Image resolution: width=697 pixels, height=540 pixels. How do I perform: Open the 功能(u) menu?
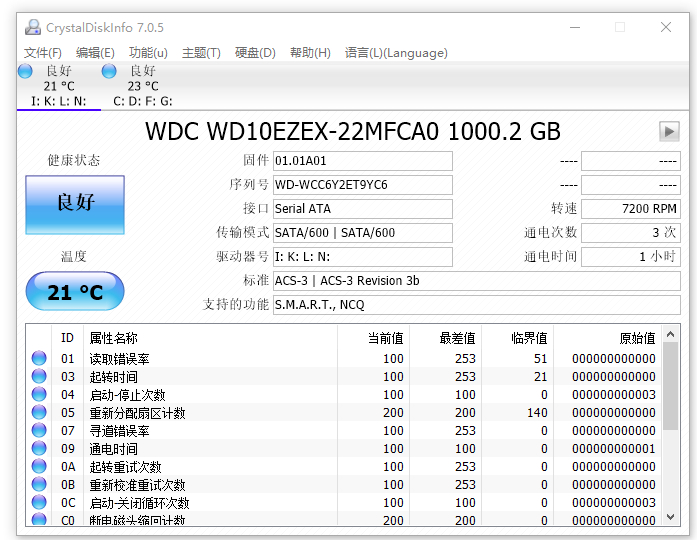coord(148,53)
